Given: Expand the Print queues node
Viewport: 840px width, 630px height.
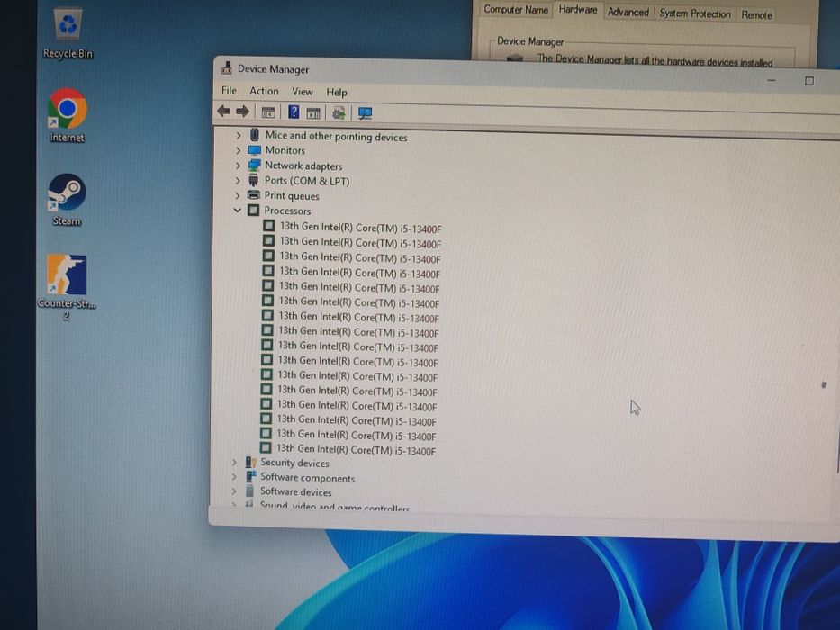Looking at the screenshot, I should 238,195.
